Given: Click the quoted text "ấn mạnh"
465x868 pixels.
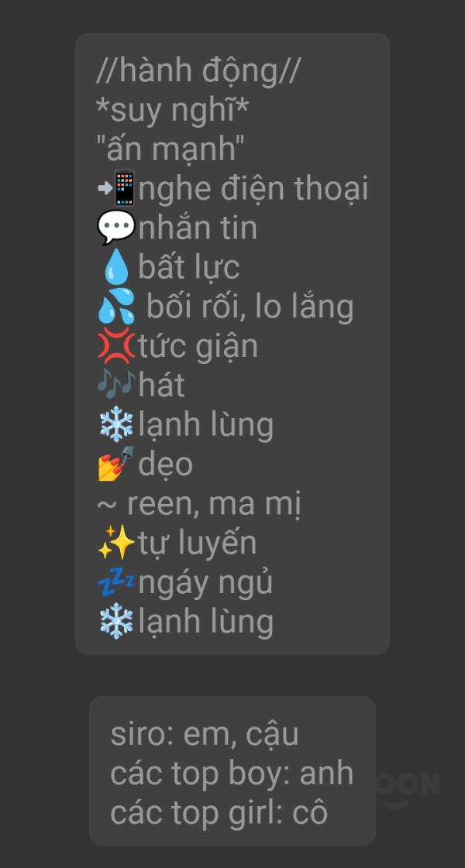Looking at the screenshot, I should 170,149.
